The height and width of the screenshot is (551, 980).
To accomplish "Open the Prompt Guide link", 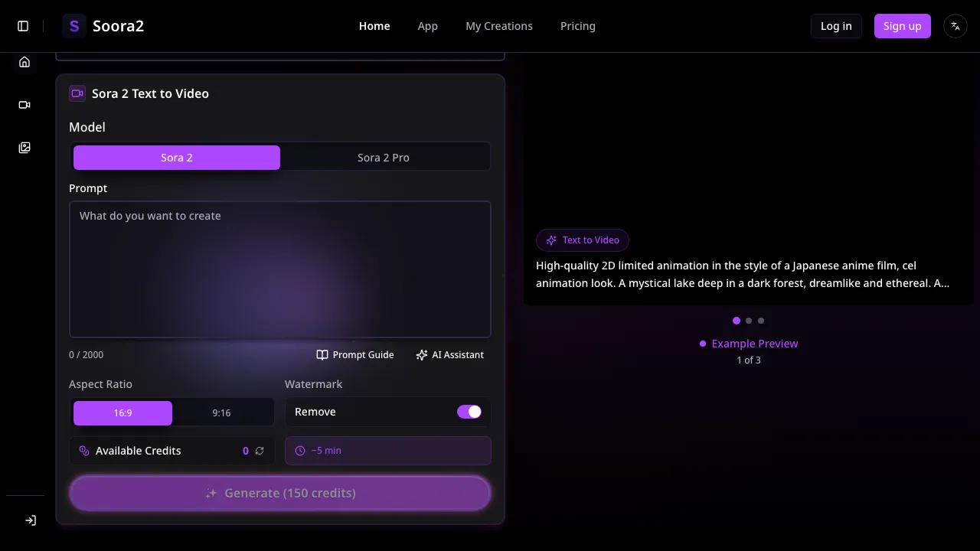I will 354,354.
